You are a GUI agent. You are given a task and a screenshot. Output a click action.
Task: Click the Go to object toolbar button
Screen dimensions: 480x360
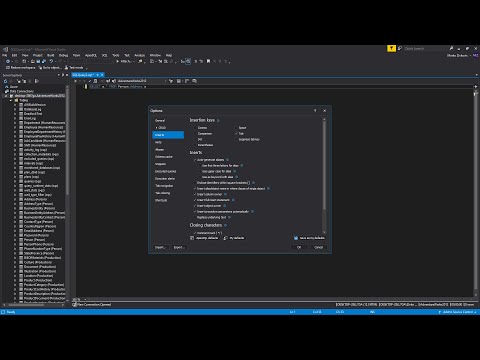coord(50,68)
